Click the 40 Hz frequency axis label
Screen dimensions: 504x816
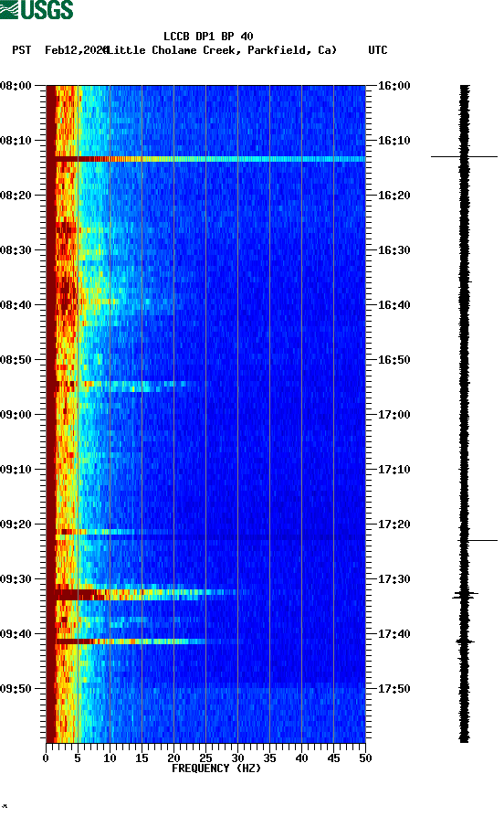pos(301,758)
